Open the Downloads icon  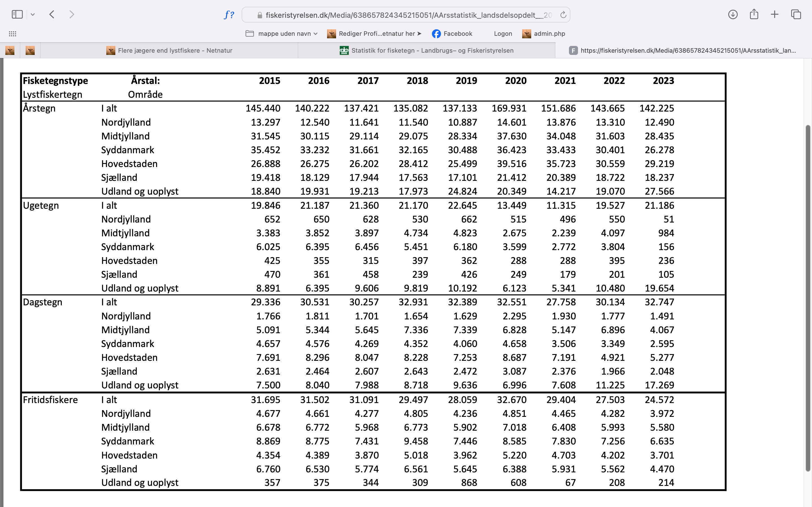point(733,14)
